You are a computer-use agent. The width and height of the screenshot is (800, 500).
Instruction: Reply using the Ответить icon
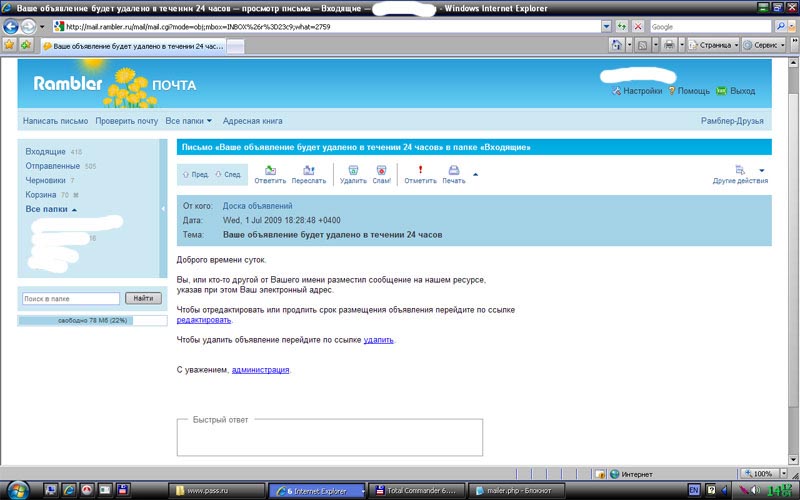[270, 174]
